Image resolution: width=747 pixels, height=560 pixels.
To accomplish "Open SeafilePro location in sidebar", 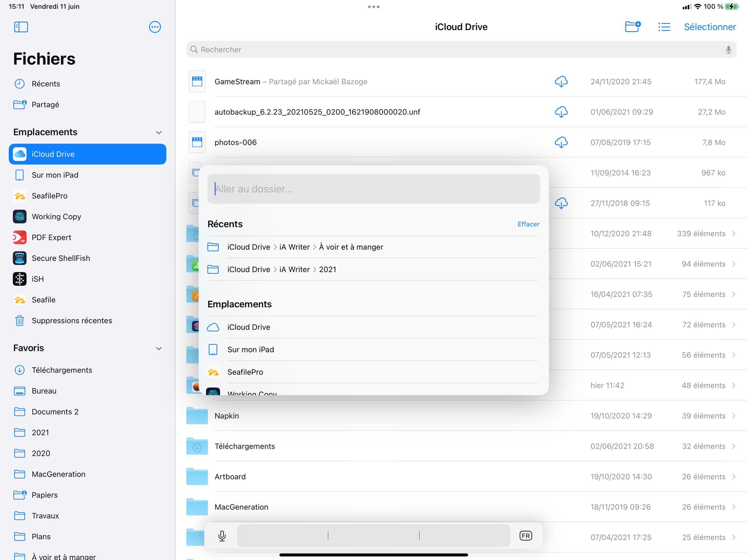I will pos(87,196).
